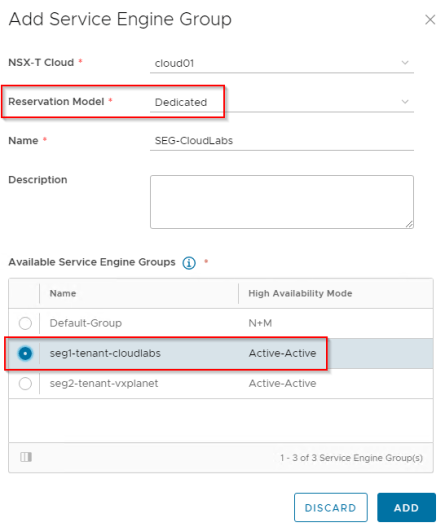Viewport: 445px width, 527px height.
Task: Click the ADD button
Action: click(x=406, y=508)
